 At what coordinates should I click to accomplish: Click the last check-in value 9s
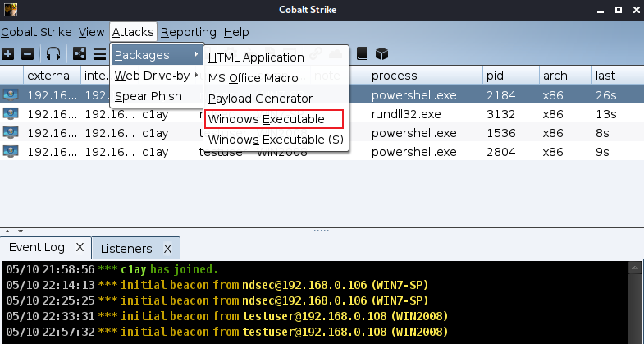(x=602, y=152)
